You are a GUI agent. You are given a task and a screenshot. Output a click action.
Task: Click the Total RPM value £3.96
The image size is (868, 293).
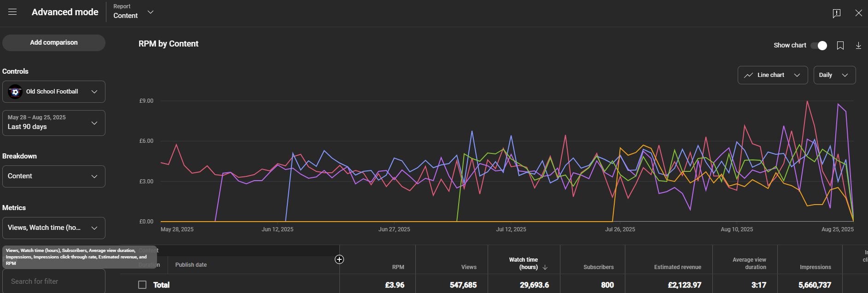[x=395, y=285]
